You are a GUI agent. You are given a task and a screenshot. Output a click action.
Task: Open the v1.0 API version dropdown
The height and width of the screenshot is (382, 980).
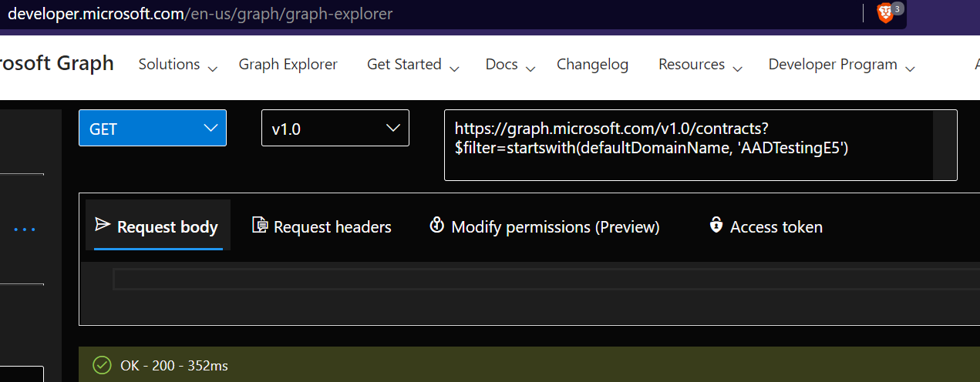335,128
